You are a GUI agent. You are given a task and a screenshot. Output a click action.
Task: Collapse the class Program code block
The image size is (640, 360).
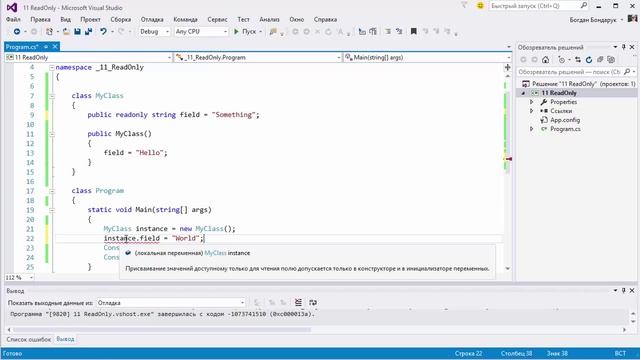(x=52, y=191)
